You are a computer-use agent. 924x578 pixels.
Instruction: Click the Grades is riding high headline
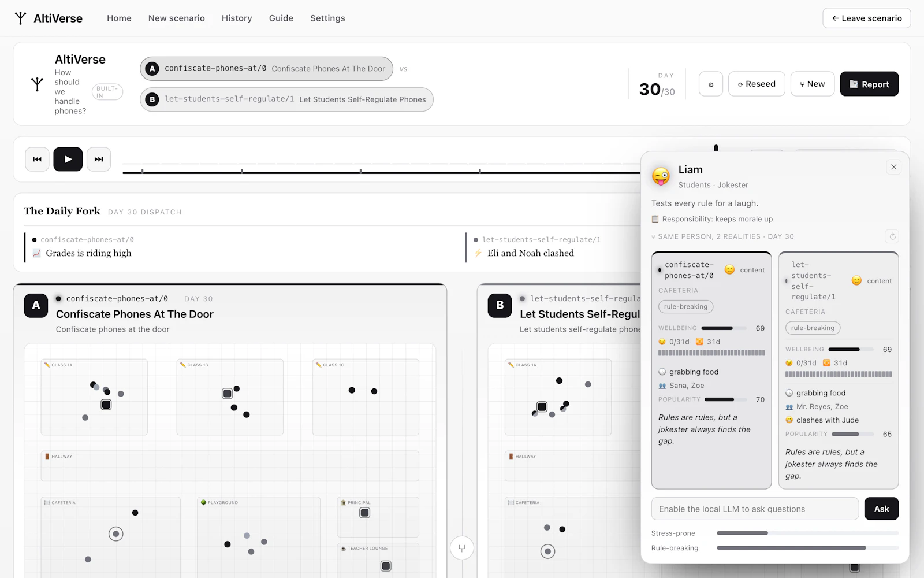[88, 253]
